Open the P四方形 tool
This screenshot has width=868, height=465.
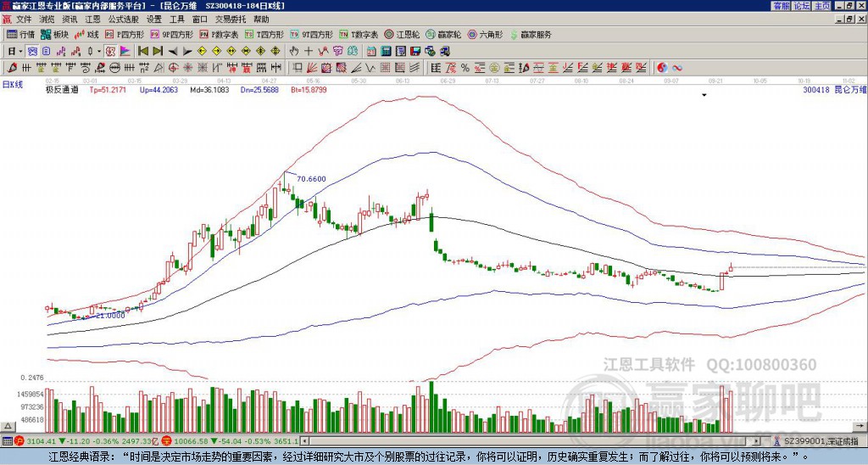click(125, 34)
